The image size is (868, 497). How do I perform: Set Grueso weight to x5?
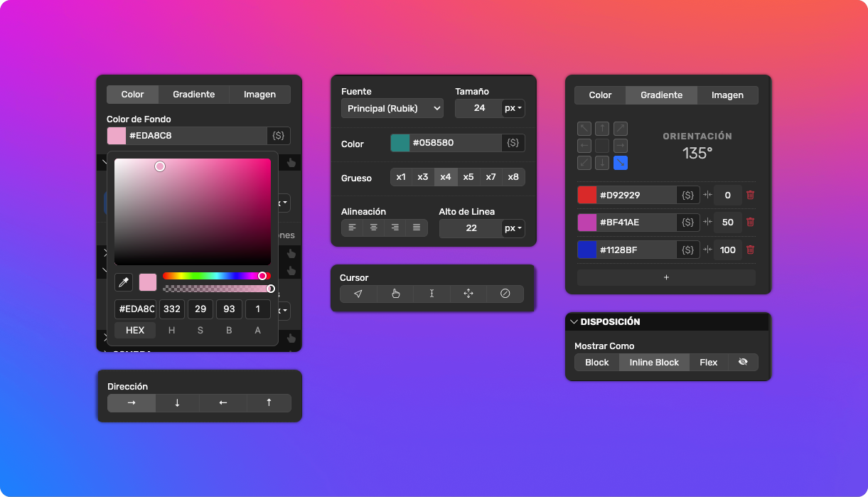tap(468, 177)
